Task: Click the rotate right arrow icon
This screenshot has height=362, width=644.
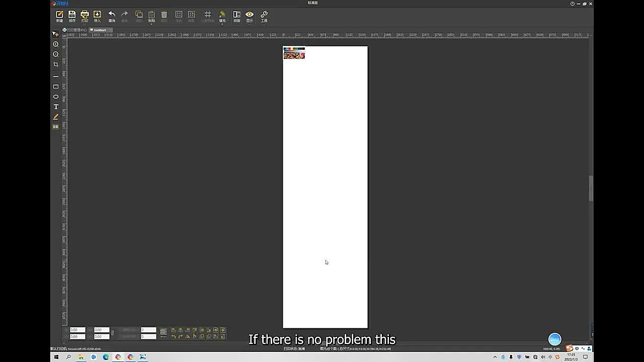Action: (181, 336)
